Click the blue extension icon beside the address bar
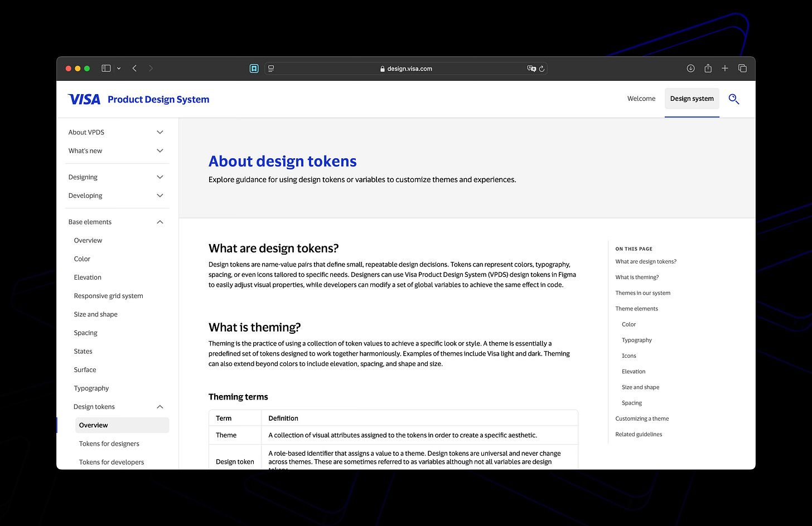The image size is (812, 526). (254, 69)
